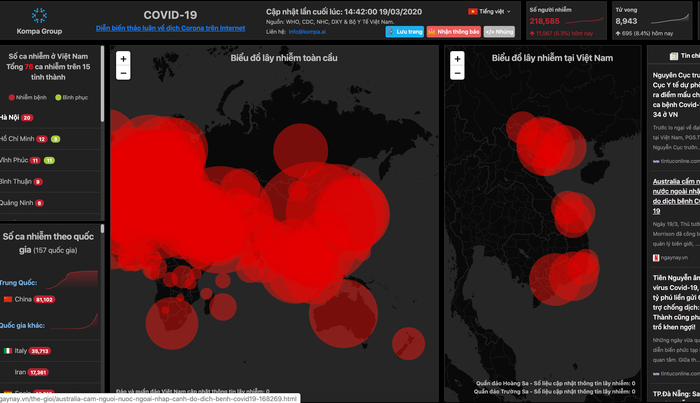Zoom out on the global infection map
Screen dimensions: 700x403
coord(123,73)
